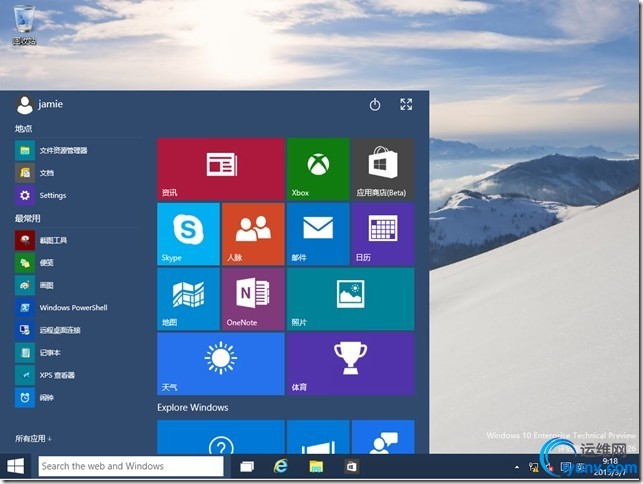Click the Windows Start button
Image resolution: width=643 pixels, height=484 pixels.
pyautogui.click(x=16, y=466)
